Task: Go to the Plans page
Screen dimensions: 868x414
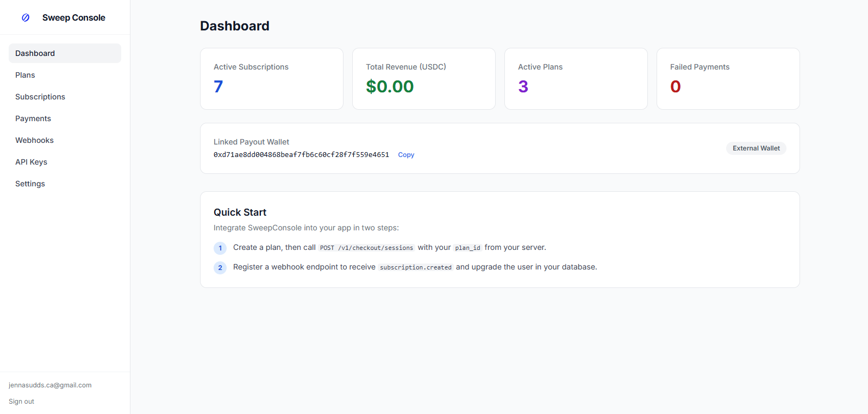Action: [65, 75]
